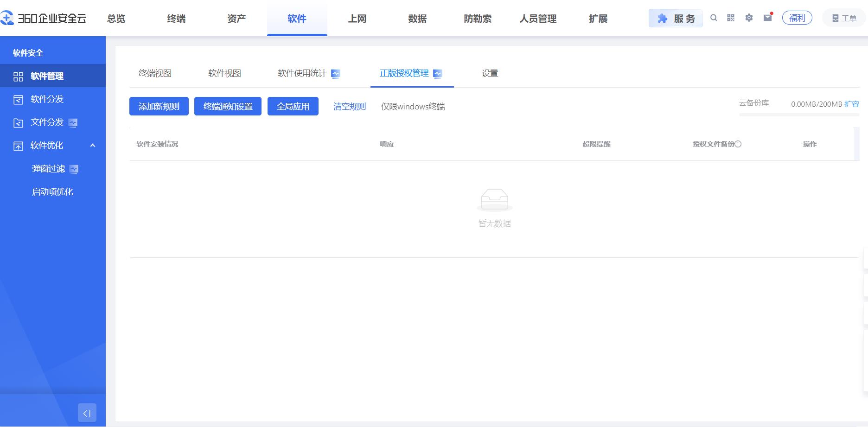Viewport: 868px width, 427px height.
Task: Open the QR code icon in header
Action: coord(731,18)
